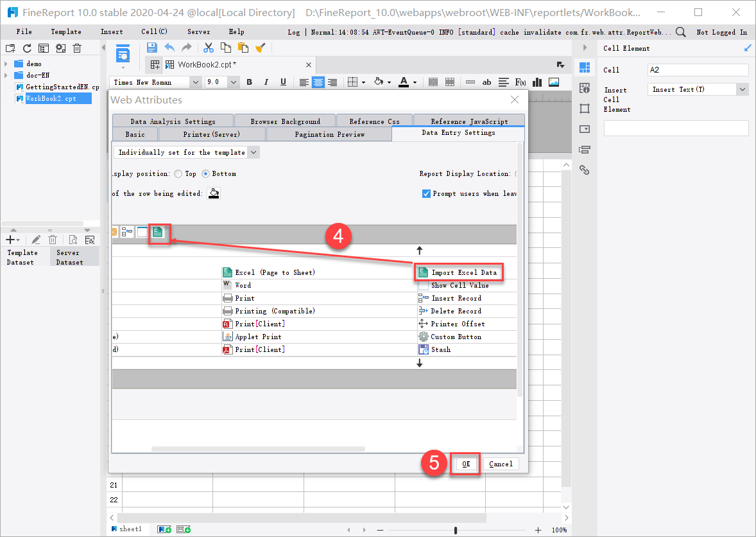Expand the doc-EN folder
The height and width of the screenshot is (537, 756).
[6, 75]
